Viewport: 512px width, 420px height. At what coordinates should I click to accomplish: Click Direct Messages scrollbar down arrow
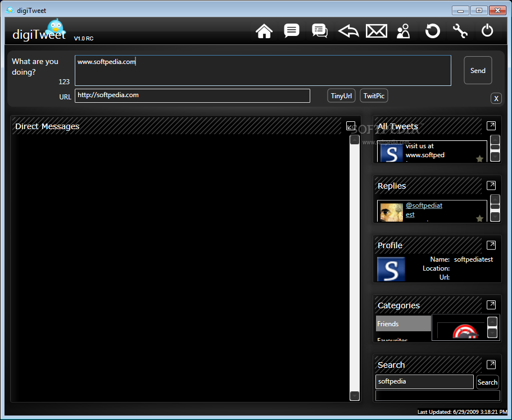[355, 395]
